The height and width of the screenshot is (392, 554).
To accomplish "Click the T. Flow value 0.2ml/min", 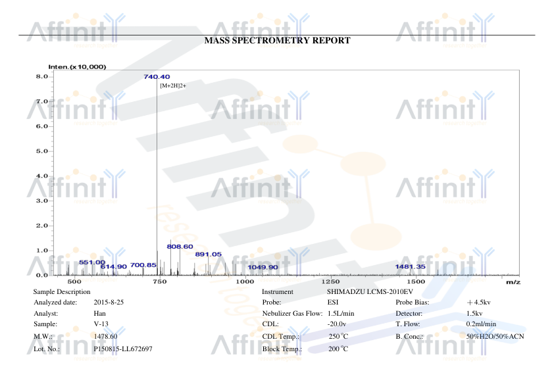I will 481,324.
